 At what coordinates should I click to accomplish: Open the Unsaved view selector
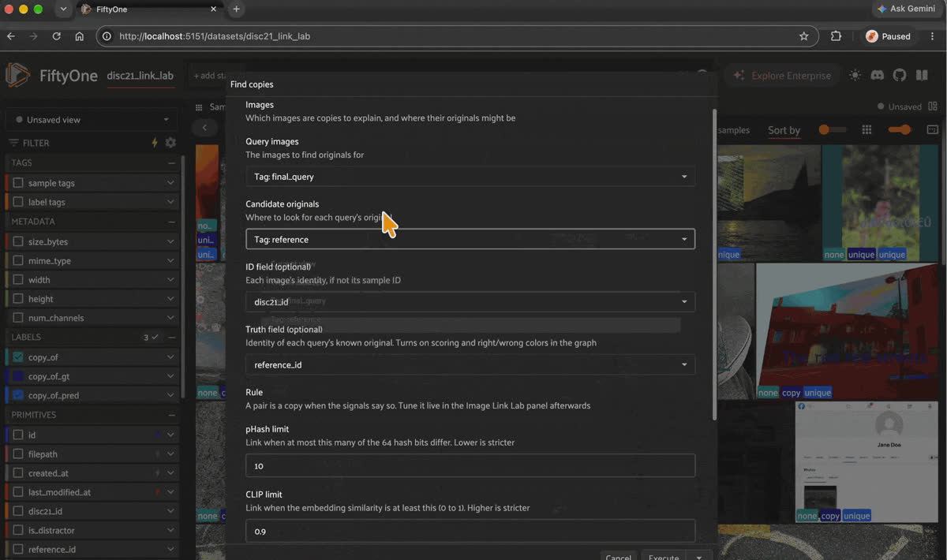(x=92, y=120)
